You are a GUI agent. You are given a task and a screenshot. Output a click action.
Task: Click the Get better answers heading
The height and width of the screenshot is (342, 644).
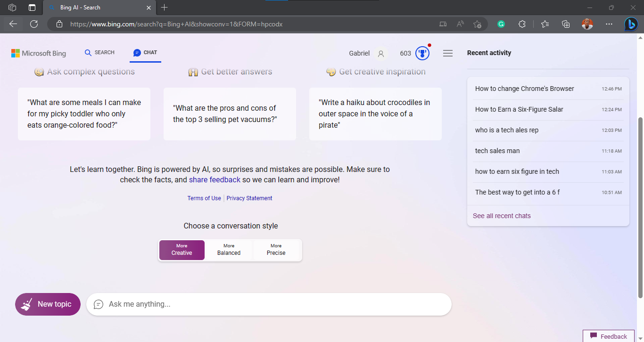[x=230, y=72]
